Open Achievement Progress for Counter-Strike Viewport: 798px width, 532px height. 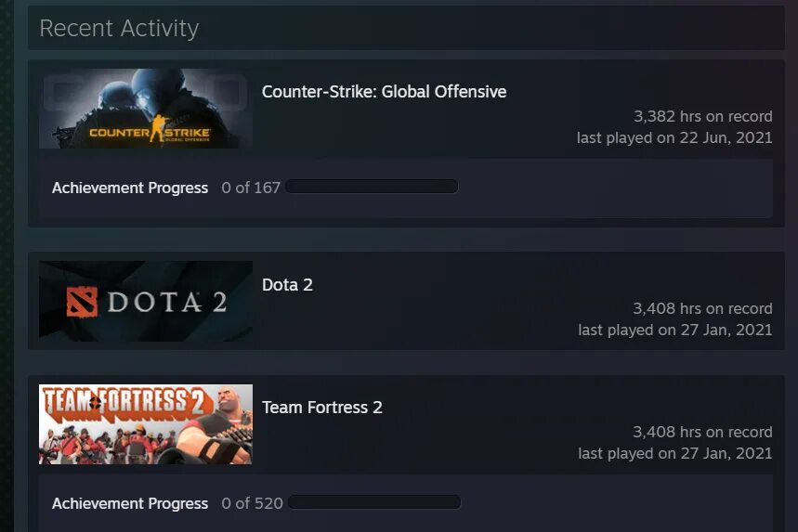click(130, 188)
